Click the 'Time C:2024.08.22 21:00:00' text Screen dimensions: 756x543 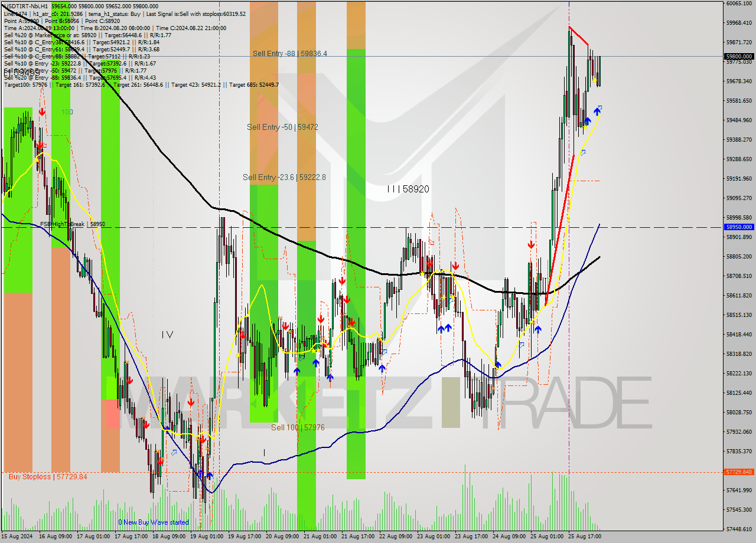[x=192, y=28]
